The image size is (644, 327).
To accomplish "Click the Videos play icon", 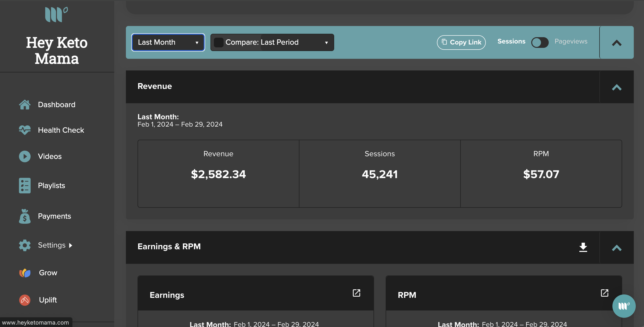I will 25,156.
